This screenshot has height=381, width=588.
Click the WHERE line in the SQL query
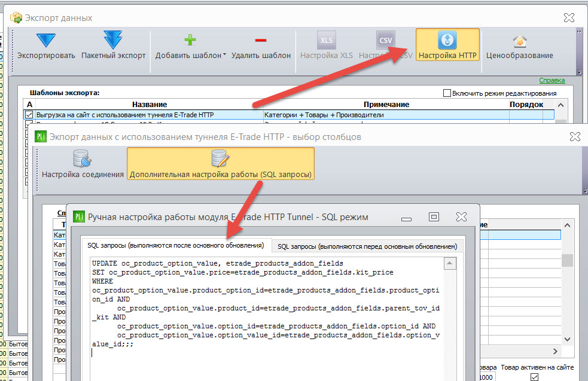coord(102,281)
